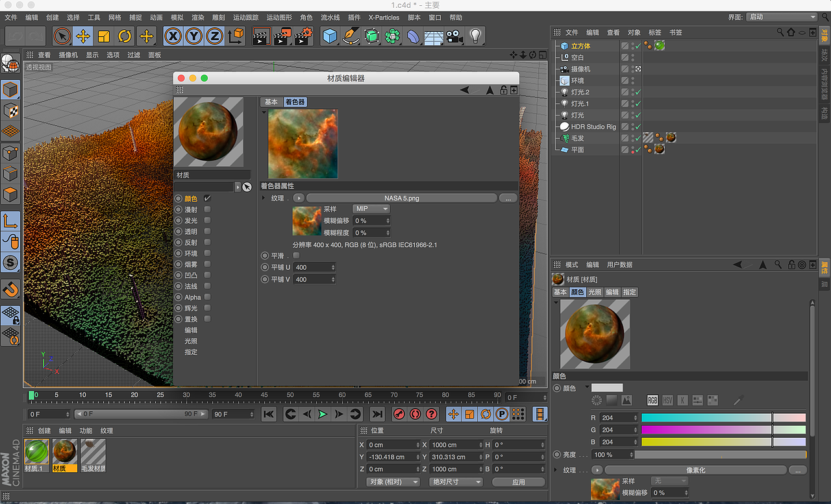This screenshot has height=504, width=831.
Task: Adjust the R color slider
Action: [x=723, y=418]
